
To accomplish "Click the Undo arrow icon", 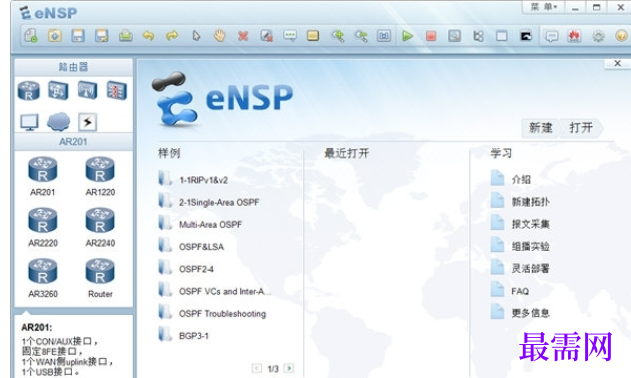I will click(x=148, y=36).
